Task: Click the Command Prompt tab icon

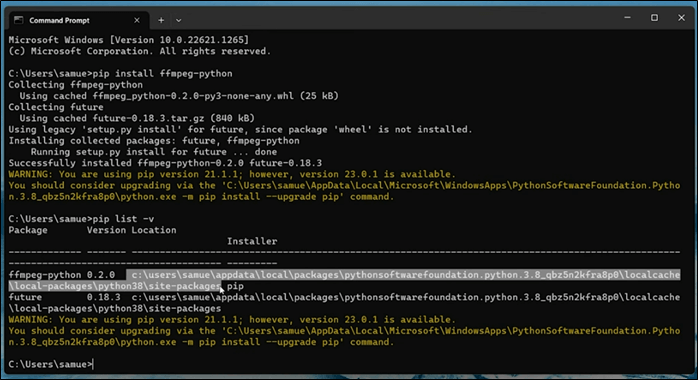Action: tap(19, 20)
